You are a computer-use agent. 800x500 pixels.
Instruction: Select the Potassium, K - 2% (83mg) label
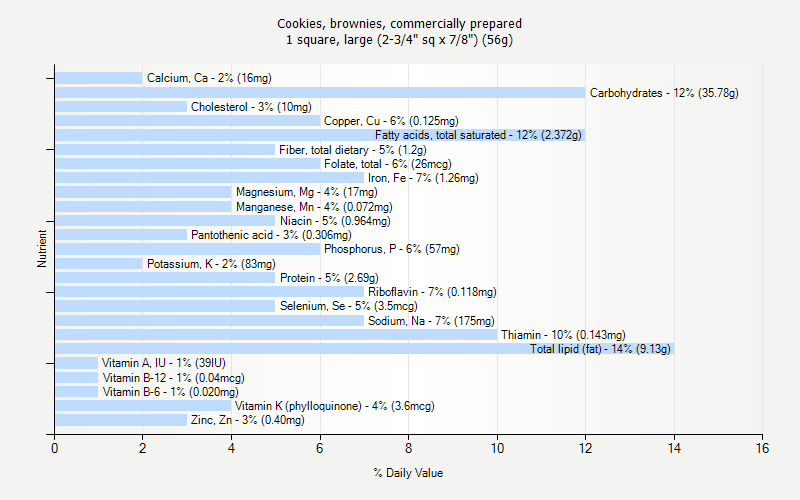[x=211, y=264]
